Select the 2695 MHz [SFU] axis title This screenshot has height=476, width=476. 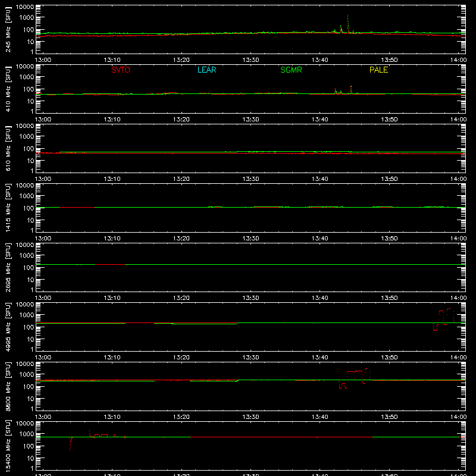[x=8, y=267]
